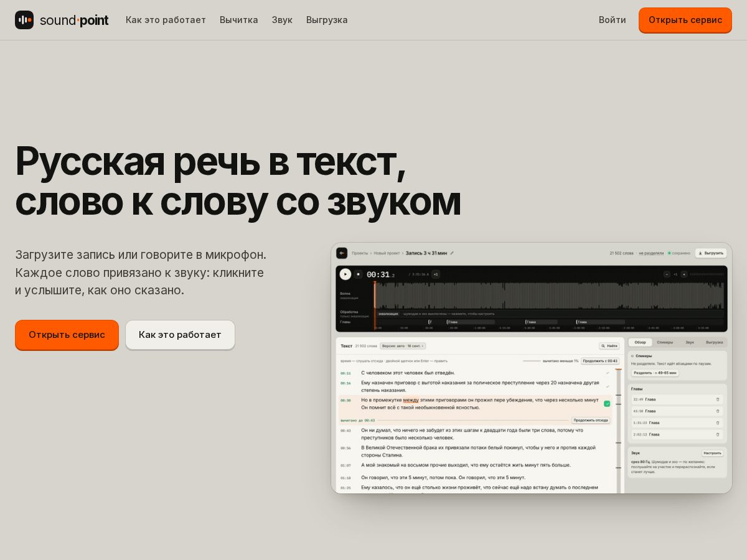The image size is (747, 560).
Task: Click the «32:49 Глава» chapter row
Action: coord(677,399)
